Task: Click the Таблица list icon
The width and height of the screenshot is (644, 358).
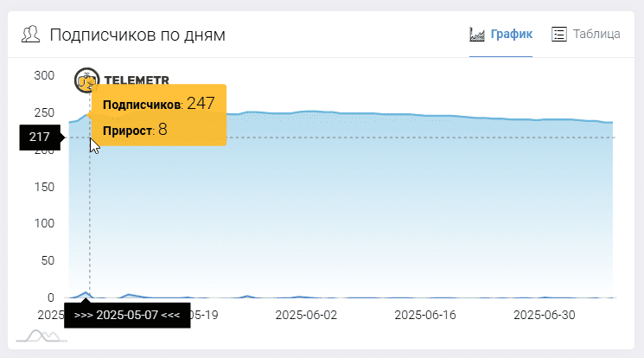Action: coord(559,34)
